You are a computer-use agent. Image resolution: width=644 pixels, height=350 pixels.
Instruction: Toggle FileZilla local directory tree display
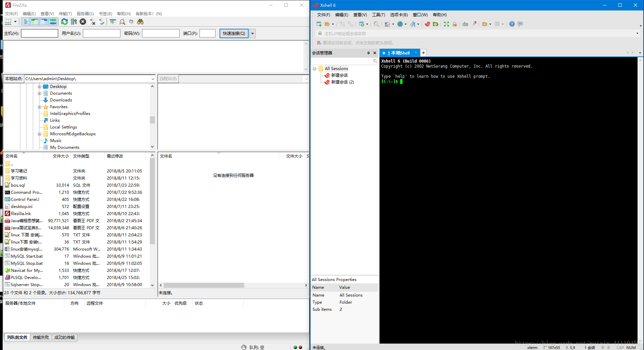pyautogui.click(x=34, y=22)
